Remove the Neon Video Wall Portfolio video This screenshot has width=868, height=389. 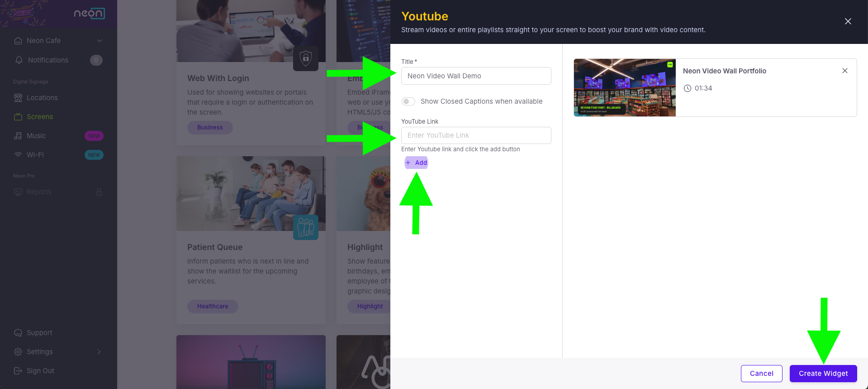844,71
